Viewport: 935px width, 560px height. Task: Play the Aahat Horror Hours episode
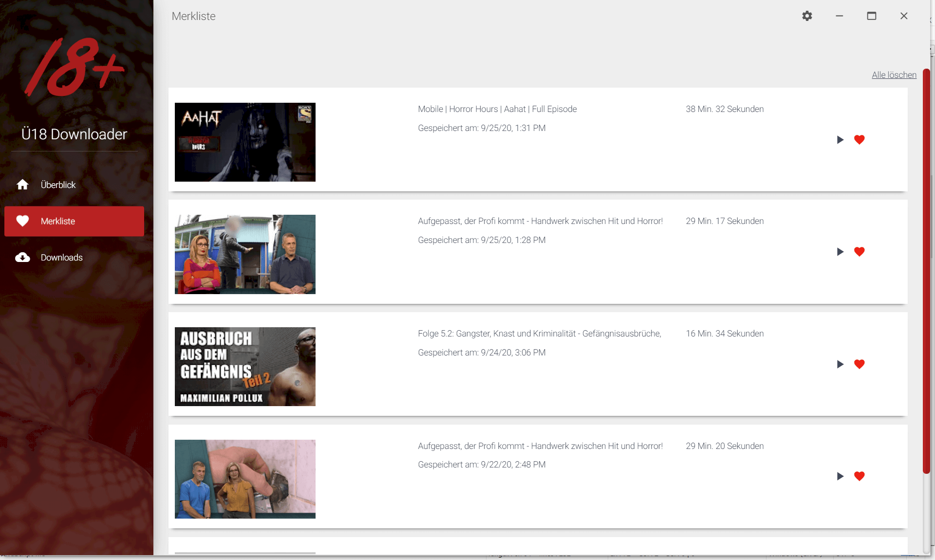pyautogui.click(x=840, y=140)
